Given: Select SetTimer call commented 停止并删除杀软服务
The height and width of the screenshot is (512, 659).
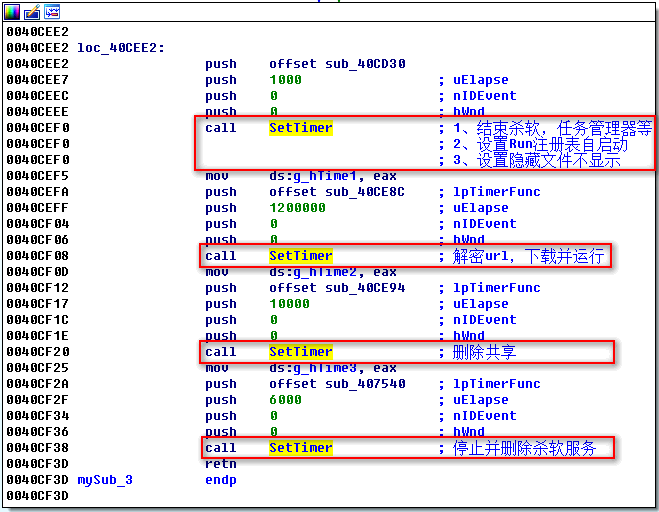Looking at the screenshot, I should tap(300, 448).
